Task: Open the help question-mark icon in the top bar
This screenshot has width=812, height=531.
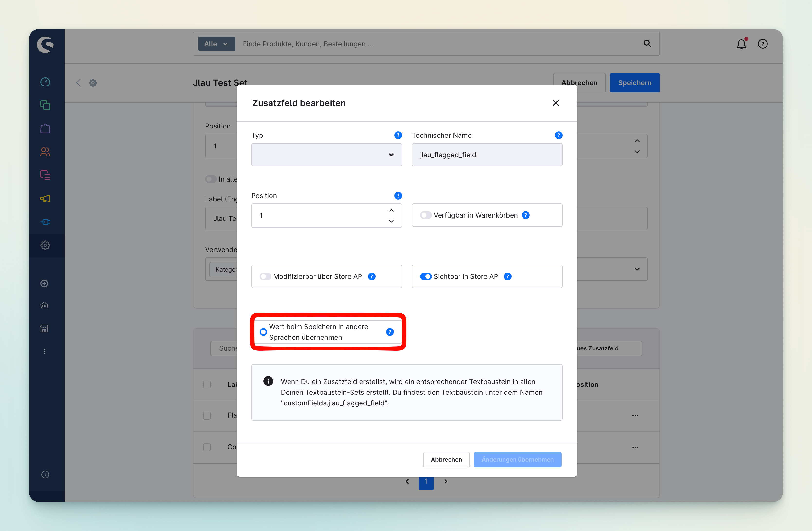Action: point(763,44)
